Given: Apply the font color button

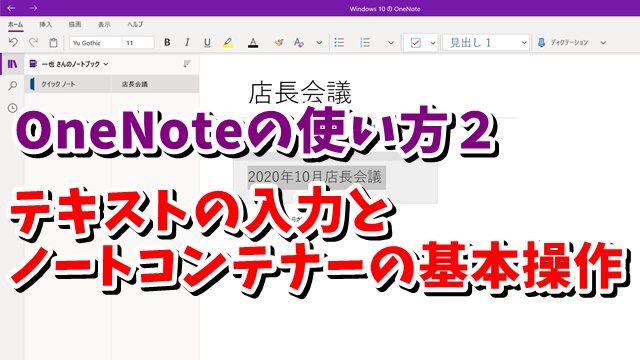Looking at the screenshot, I should pos(253,42).
